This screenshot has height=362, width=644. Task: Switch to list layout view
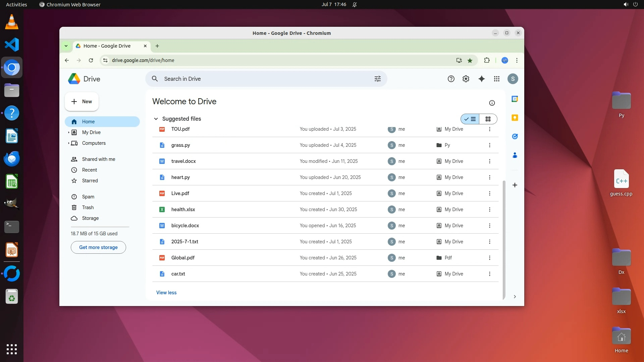470,119
